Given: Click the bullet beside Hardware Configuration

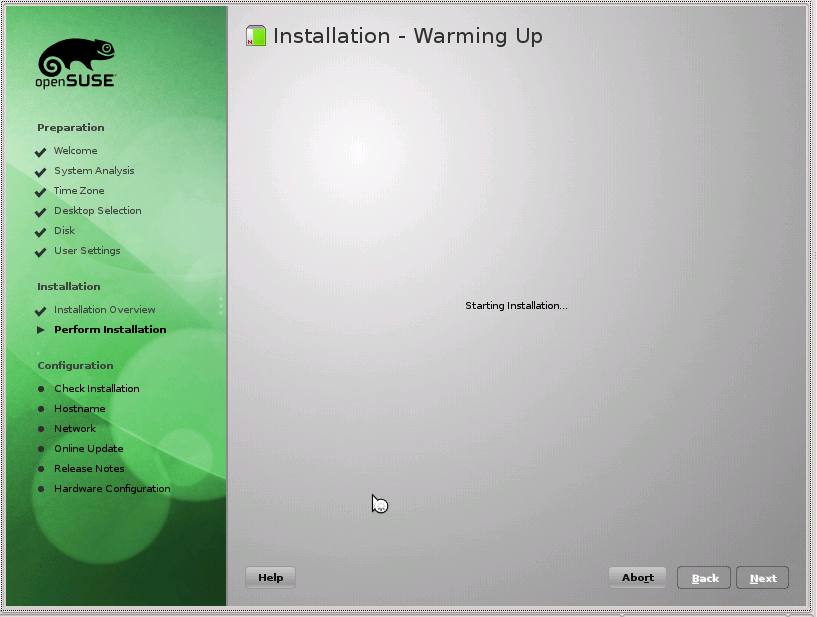Looking at the screenshot, I should [41, 489].
